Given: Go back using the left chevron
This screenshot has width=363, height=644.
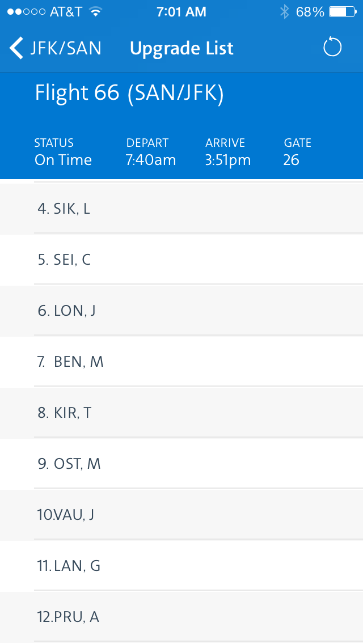Looking at the screenshot, I should click(x=16, y=48).
